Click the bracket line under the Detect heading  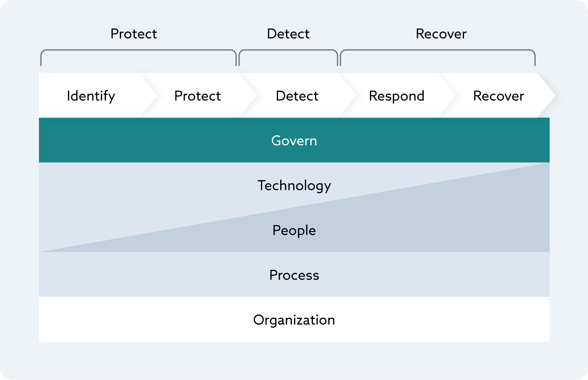288,50
